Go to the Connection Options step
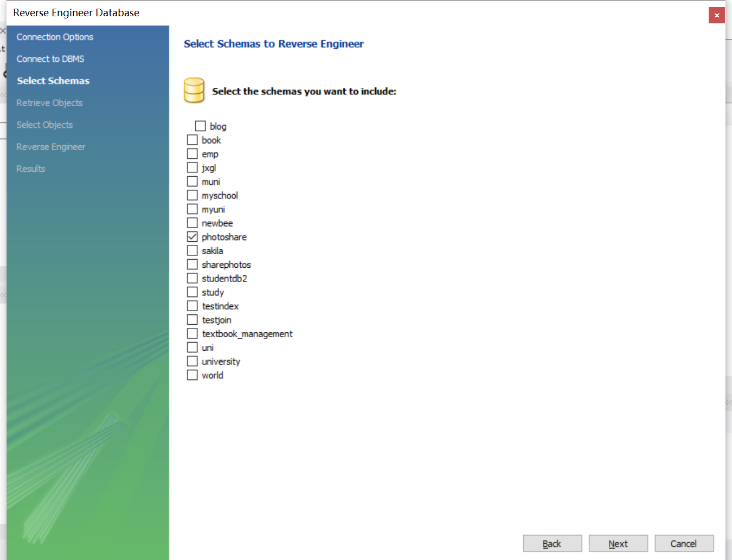 point(54,37)
